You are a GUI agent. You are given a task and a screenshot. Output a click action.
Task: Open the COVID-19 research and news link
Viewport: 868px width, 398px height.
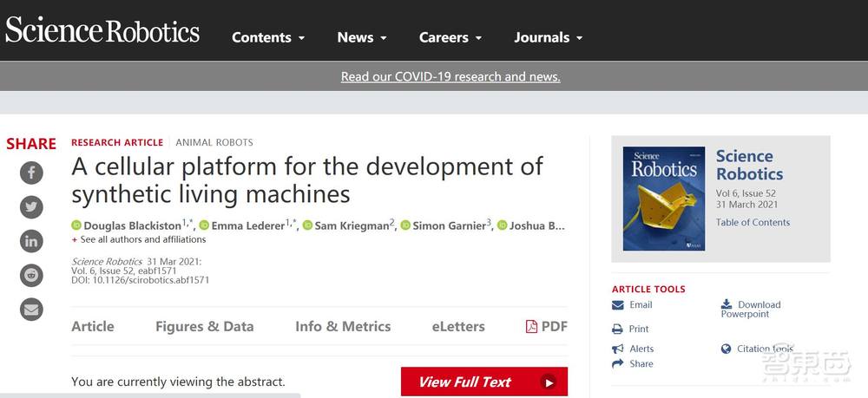tap(450, 76)
